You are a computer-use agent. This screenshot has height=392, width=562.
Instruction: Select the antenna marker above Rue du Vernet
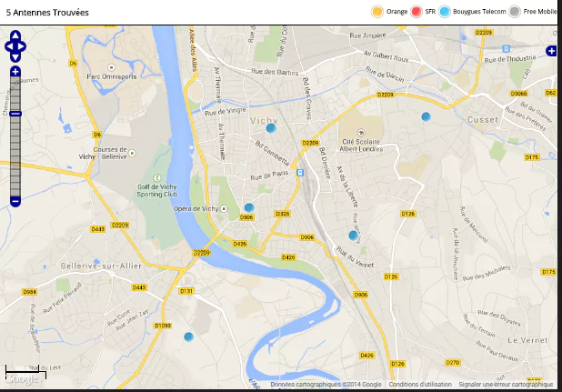(354, 236)
